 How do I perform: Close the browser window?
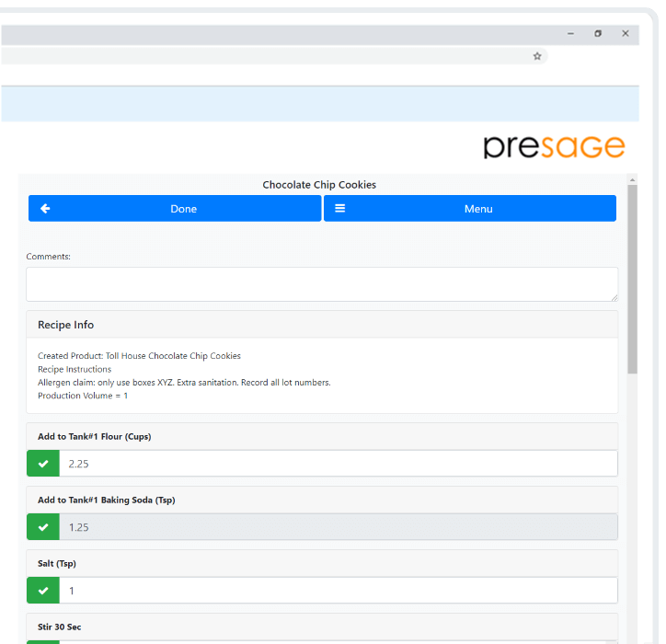click(626, 33)
